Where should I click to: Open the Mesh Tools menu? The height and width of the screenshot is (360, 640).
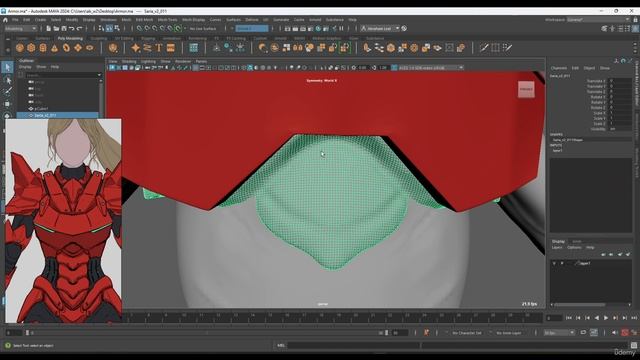pos(167,20)
